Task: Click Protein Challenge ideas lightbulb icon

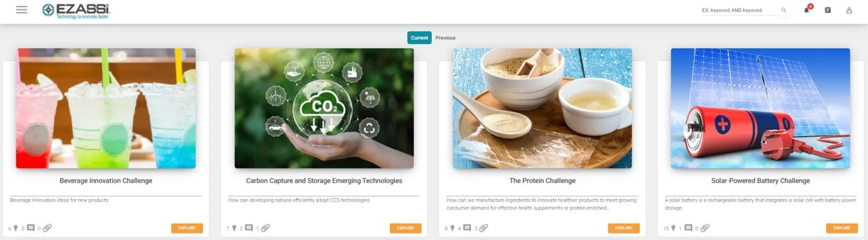Action: tap(452, 228)
